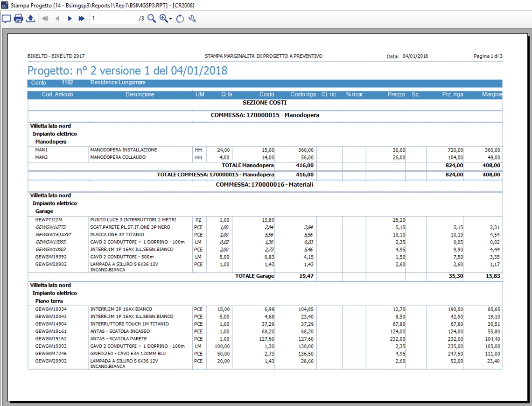Go to the first page
The width and height of the screenshot is (532, 406).
(x=45, y=19)
